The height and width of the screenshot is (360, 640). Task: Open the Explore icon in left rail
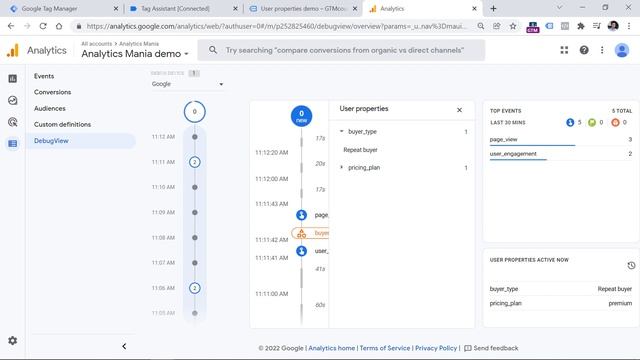pyautogui.click(x=13, y=100)
